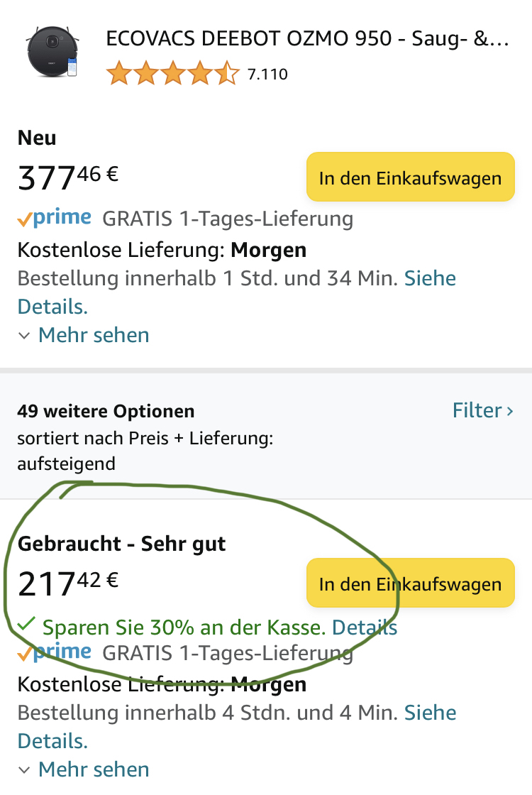Click sorting text 'sortiert nach Preis + Lieferung'

pos(145,439)
